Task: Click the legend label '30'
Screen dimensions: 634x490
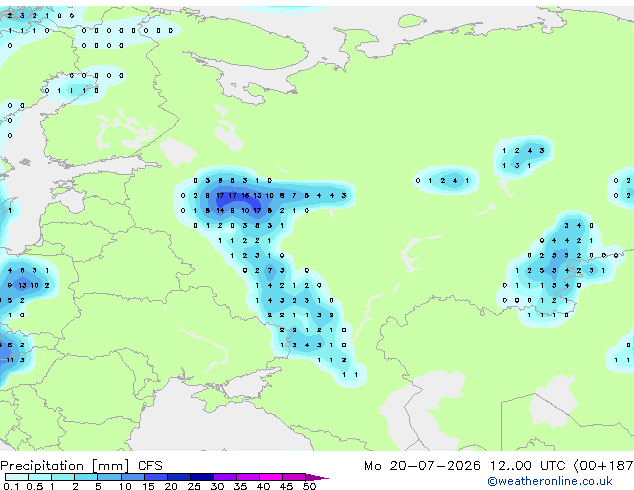Action: click(217, 486)
